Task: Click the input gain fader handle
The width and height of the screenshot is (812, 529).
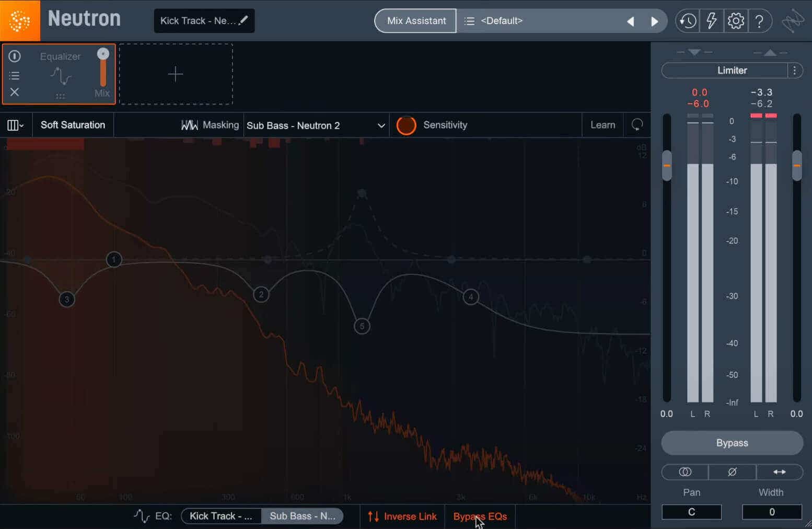Action: coord(667,165)
